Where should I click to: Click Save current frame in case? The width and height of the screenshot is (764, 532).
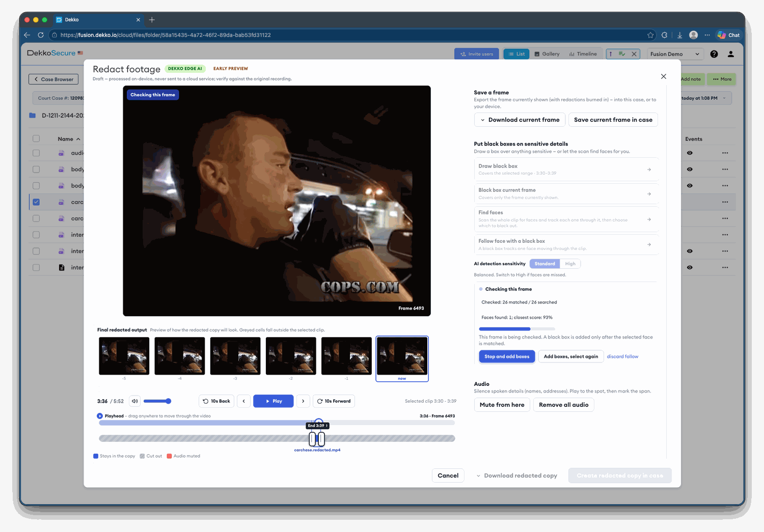[x=613, y=120]
